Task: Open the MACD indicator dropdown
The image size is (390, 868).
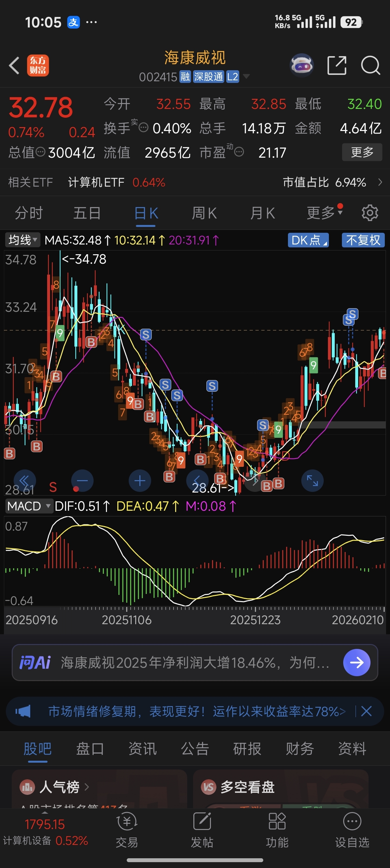Action: [29, 506]
